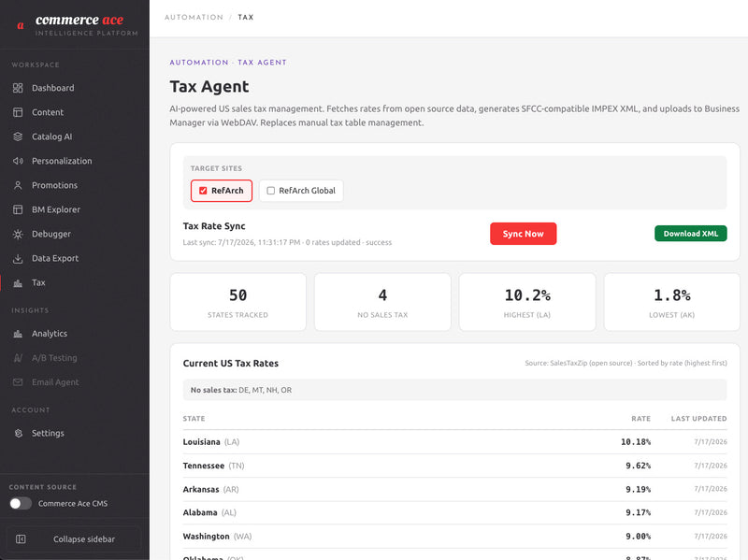Click the Tax bar chart icon
This screenshot has width=748, height=560.
click(18, 283)
